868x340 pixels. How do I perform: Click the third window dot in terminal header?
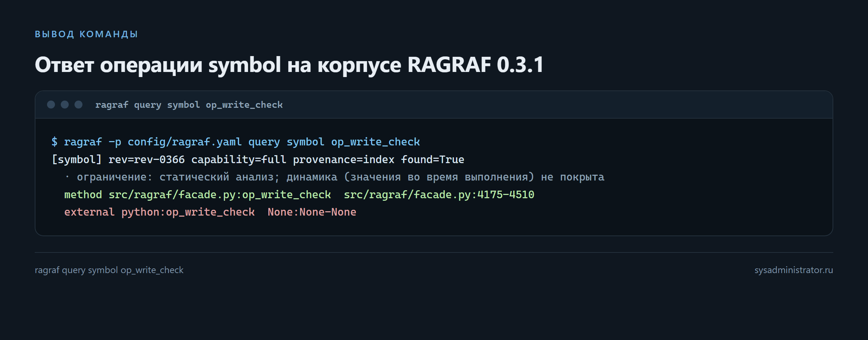(x=78, y=105)
